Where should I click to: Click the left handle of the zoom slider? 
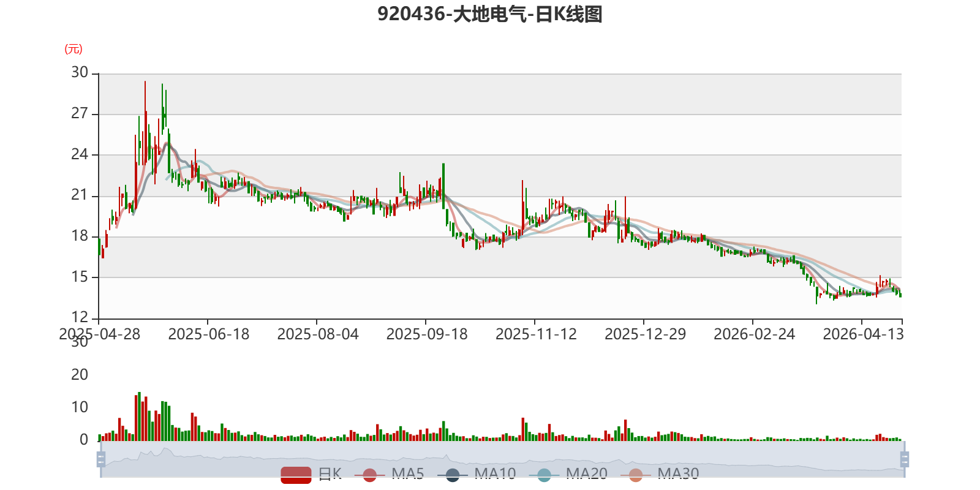point(101,459)
